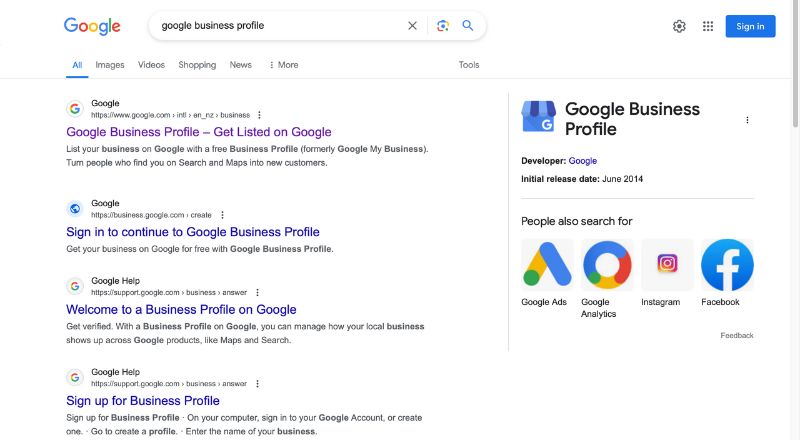Open "Welcome to a Business Profile on Google"

point(181,309)
